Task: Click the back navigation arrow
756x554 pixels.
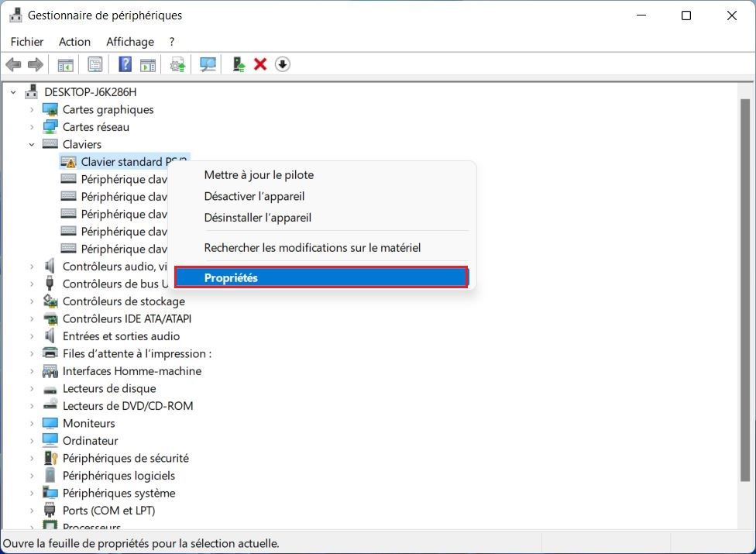Action: coord(13,64)
